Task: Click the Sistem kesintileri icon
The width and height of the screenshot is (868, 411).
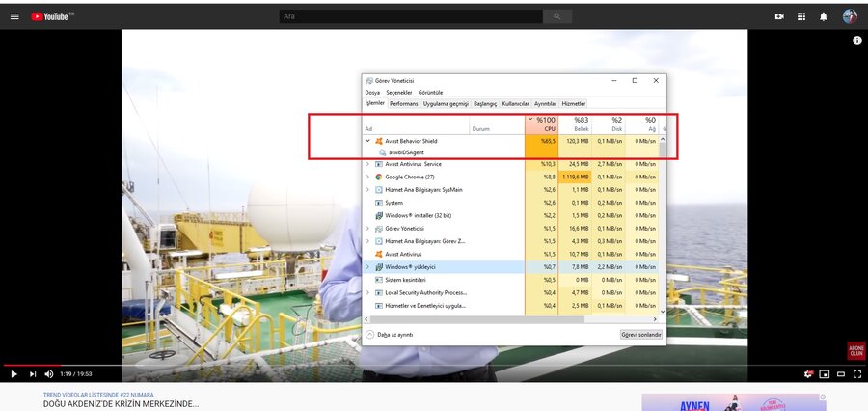Action: point(379,280)
